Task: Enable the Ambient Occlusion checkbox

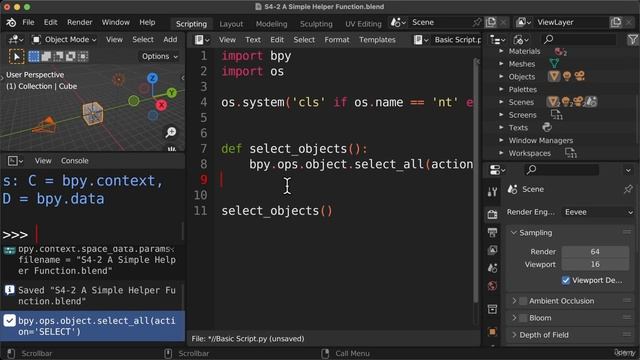Action: (x=523, y=301)
